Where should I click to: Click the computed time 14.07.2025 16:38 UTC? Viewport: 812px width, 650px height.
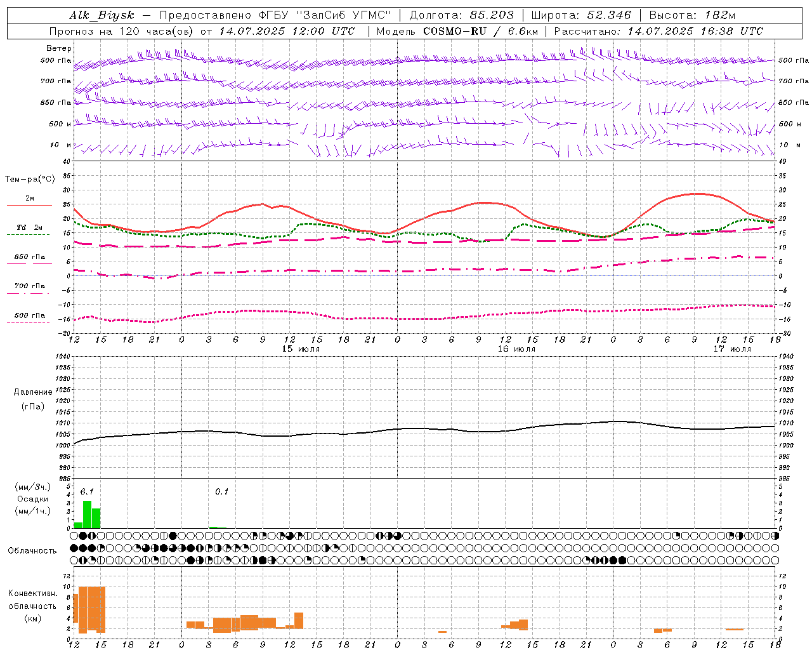coord(695,31)
